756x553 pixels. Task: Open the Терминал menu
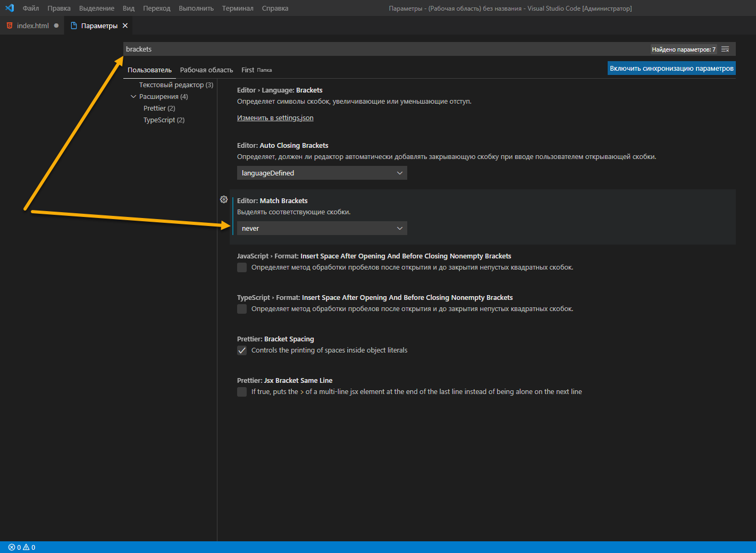tap(238, 8)
